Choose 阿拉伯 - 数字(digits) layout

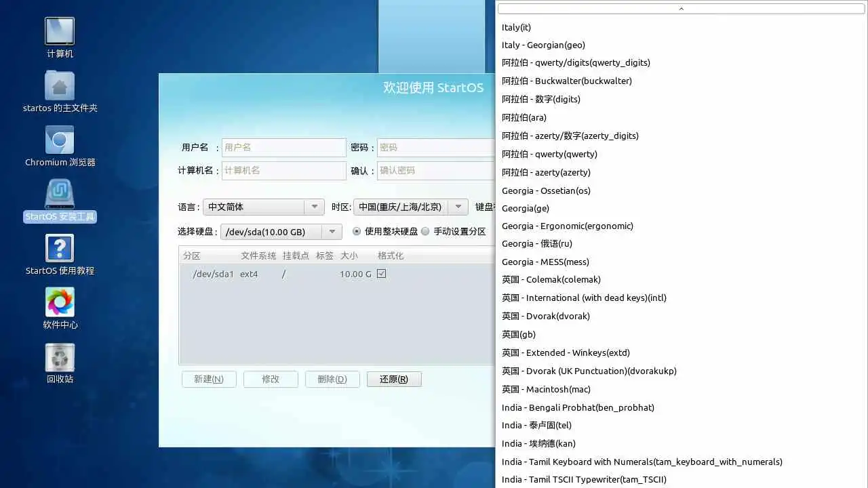682,99
